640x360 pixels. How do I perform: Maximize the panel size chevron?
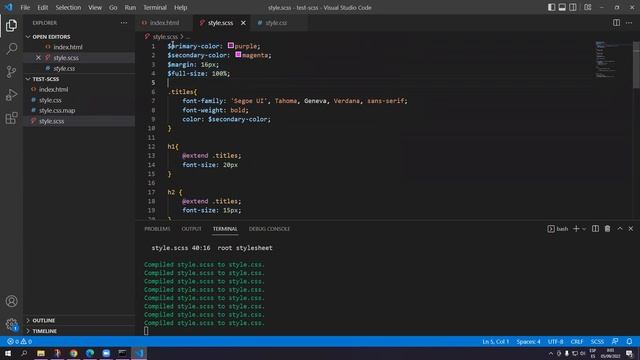coord(620,229)
